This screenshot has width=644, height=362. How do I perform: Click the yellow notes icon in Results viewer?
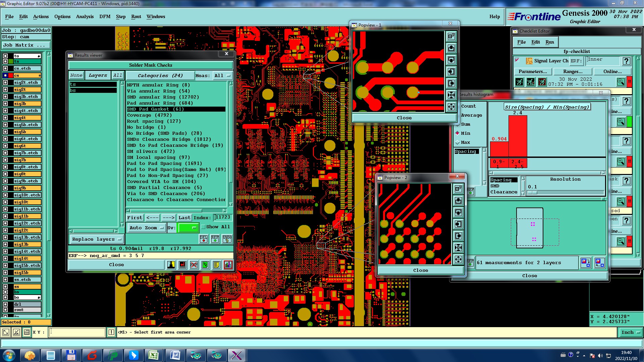216,265
